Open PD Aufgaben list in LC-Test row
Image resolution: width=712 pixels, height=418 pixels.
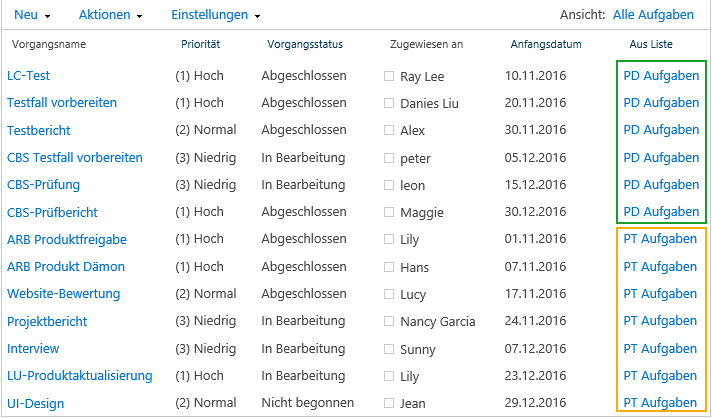(x=661, y=76)
